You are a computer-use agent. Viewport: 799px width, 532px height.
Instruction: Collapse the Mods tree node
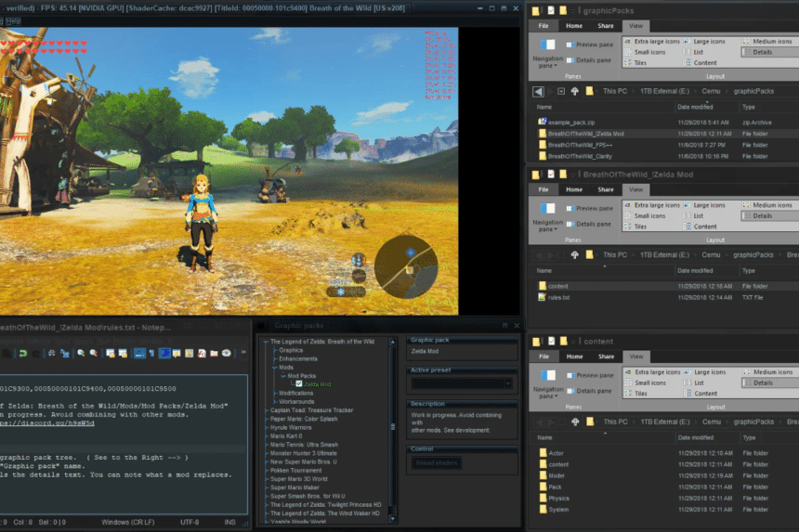tap(275, 368)
